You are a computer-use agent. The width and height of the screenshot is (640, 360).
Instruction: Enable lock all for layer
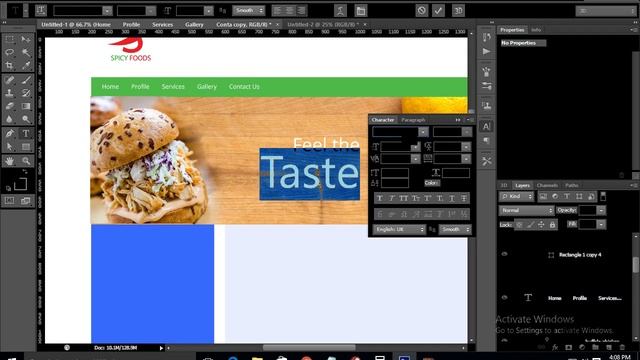pos(552,224)
